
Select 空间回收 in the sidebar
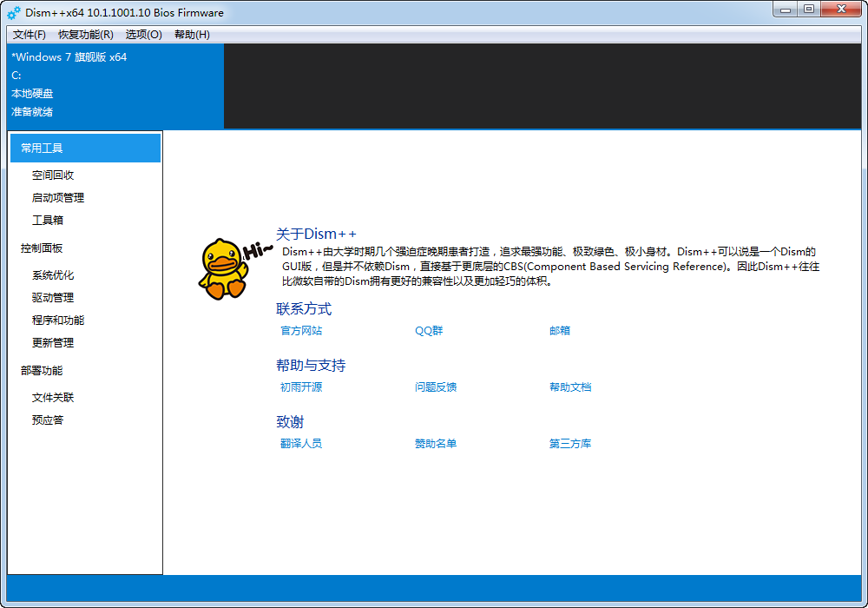pos(53,175)
